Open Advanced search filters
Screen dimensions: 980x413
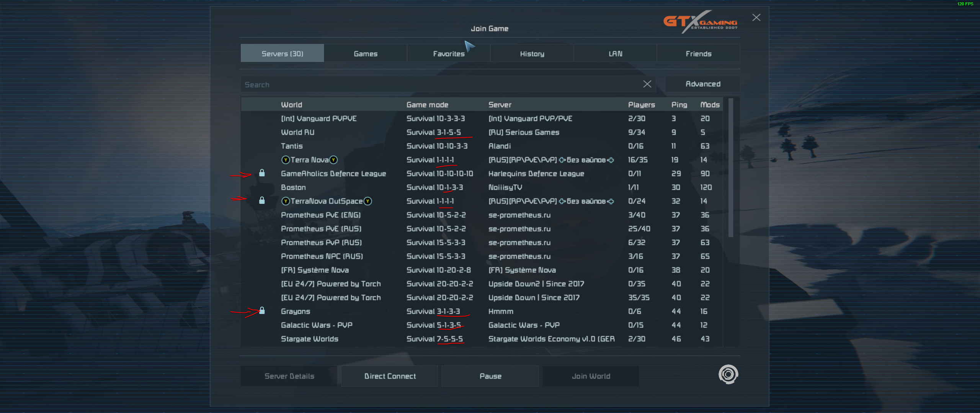[x=702, y=84]
